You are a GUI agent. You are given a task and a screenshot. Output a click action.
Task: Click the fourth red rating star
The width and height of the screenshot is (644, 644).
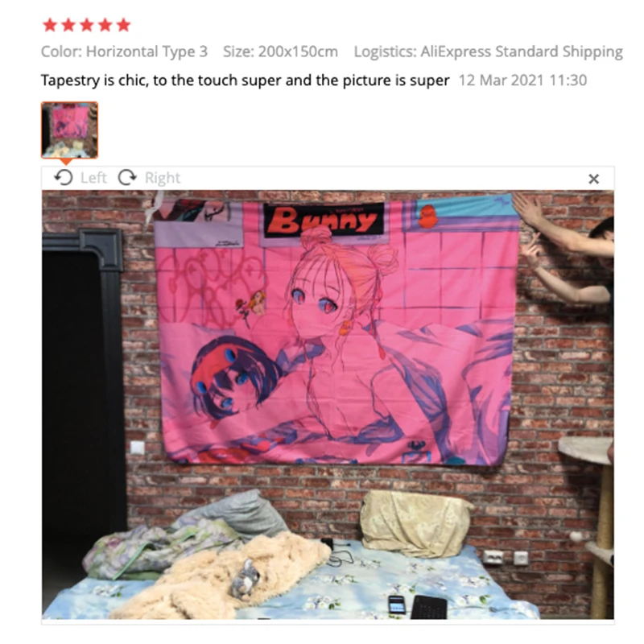coord(105,25)
